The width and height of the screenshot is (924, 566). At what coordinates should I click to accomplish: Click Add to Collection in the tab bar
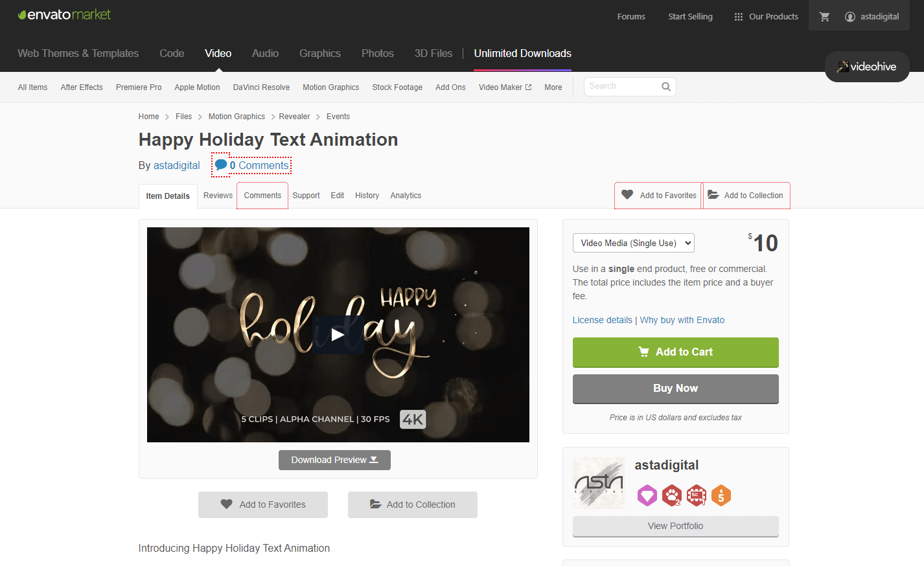click(746, 196)
